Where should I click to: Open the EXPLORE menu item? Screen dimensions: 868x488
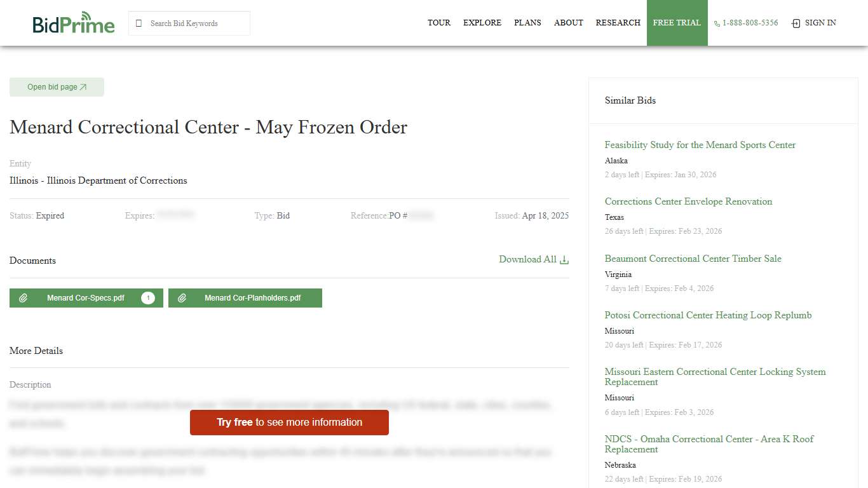482,23
